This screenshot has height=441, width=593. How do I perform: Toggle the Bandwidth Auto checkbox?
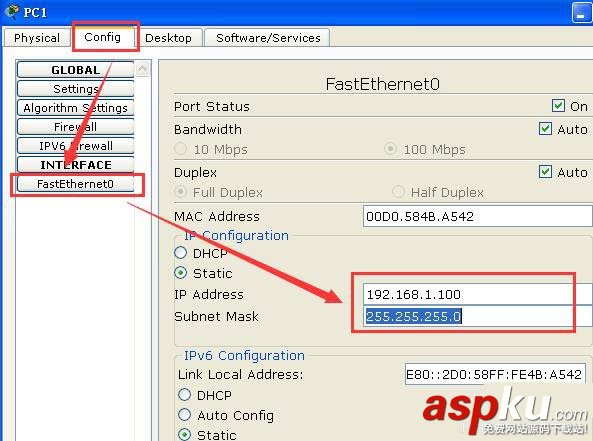pyautogui.click(x=545, y=129)
